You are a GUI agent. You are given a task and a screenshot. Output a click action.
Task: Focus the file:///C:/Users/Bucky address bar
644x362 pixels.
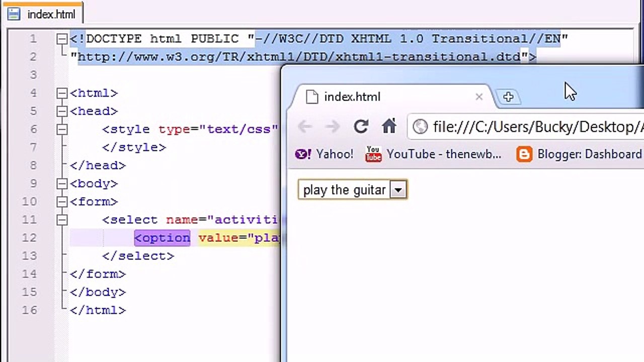coord(526,127)
